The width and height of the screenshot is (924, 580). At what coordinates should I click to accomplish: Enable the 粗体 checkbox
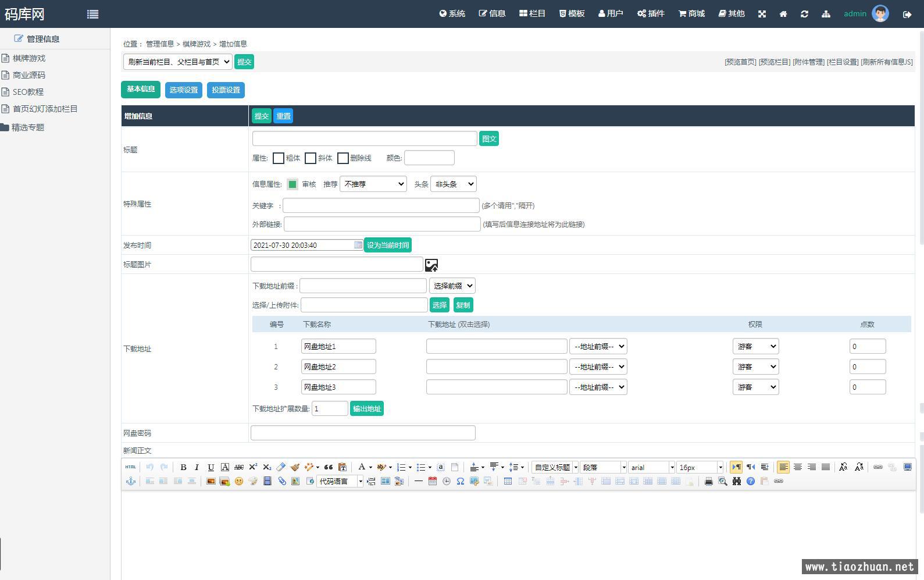(279, 158)
